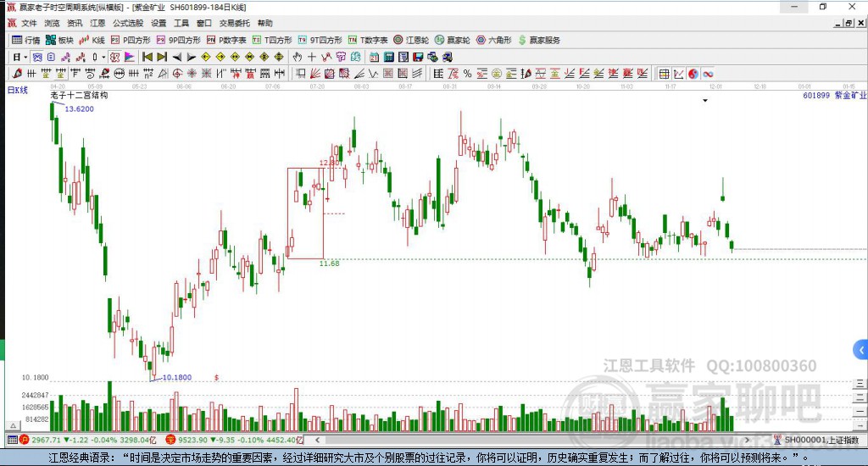
Task: Click the red fan lines icon
Action: [315, 74]
